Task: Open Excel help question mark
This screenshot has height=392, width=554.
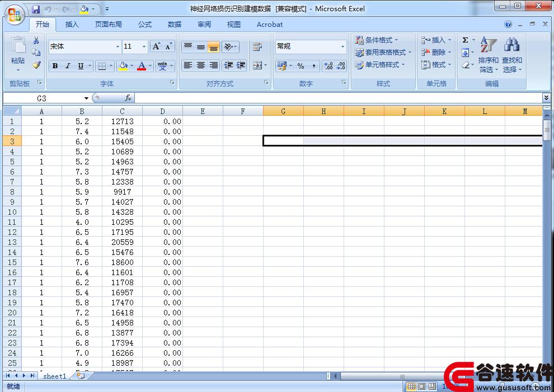Action: point(508,24)
